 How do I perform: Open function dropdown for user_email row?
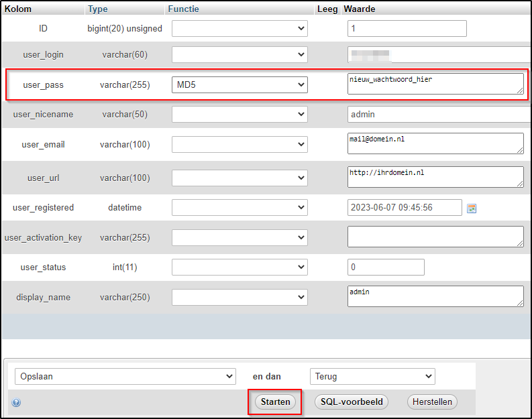240,145
